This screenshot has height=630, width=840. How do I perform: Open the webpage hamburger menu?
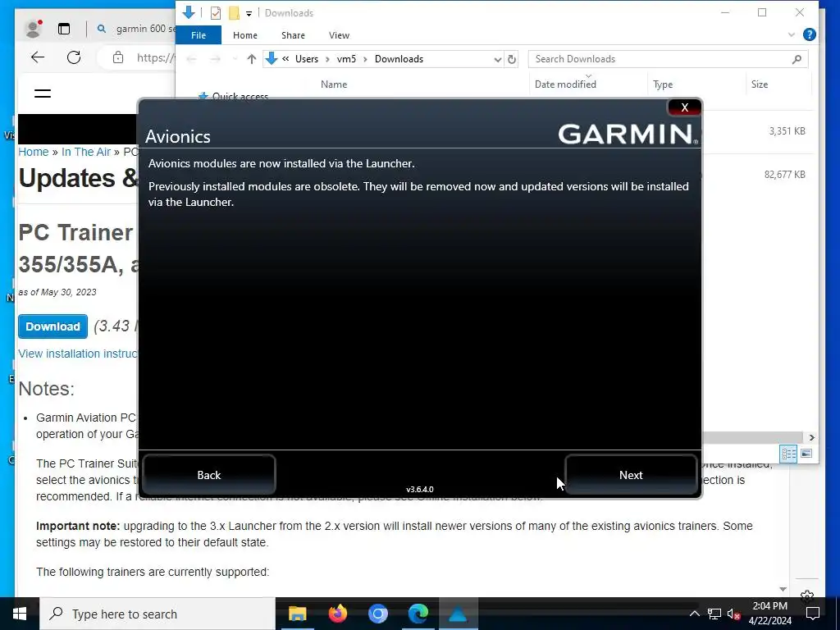(43, 94)
